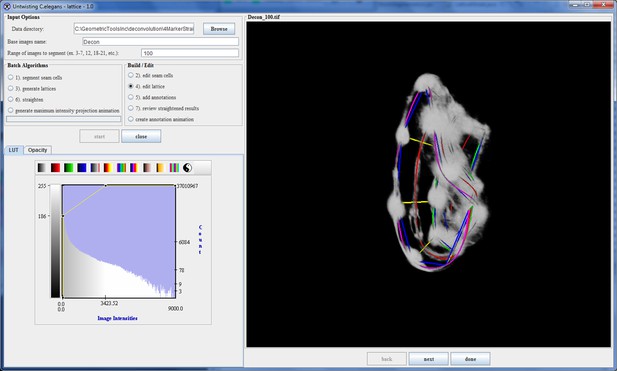Click the transfer function point at 3423.52

pos(105,185)
